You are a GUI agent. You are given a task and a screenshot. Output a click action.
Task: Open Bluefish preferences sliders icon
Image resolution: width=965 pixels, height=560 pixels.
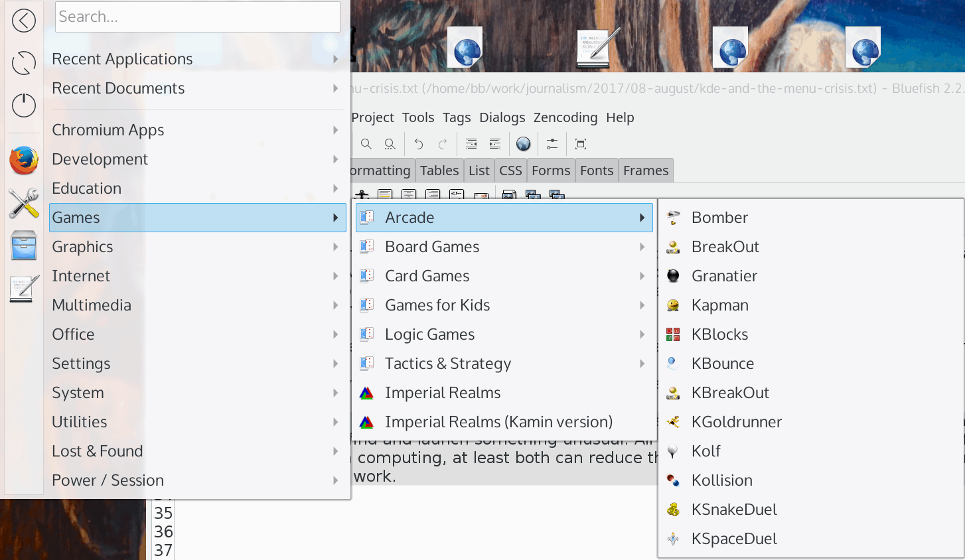552,144
